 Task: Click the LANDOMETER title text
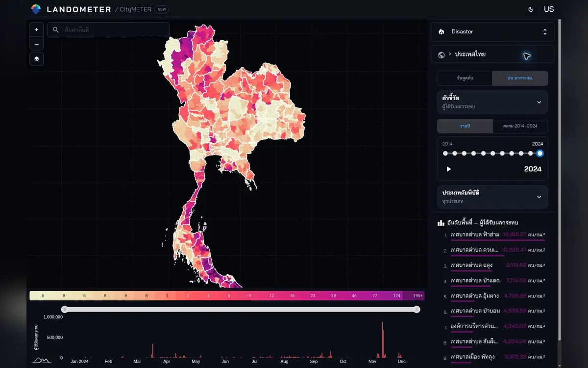(x=78, y=9)
